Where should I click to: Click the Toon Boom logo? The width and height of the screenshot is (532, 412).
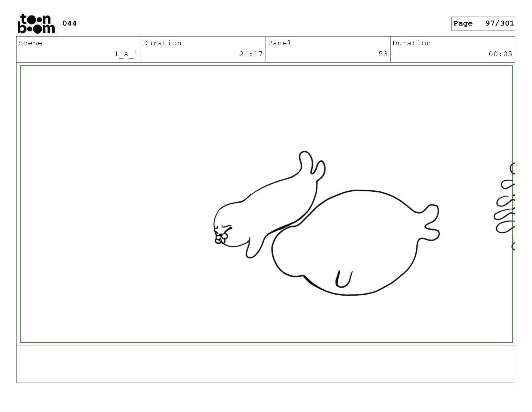pyautogui.click(x=36, y=24)
